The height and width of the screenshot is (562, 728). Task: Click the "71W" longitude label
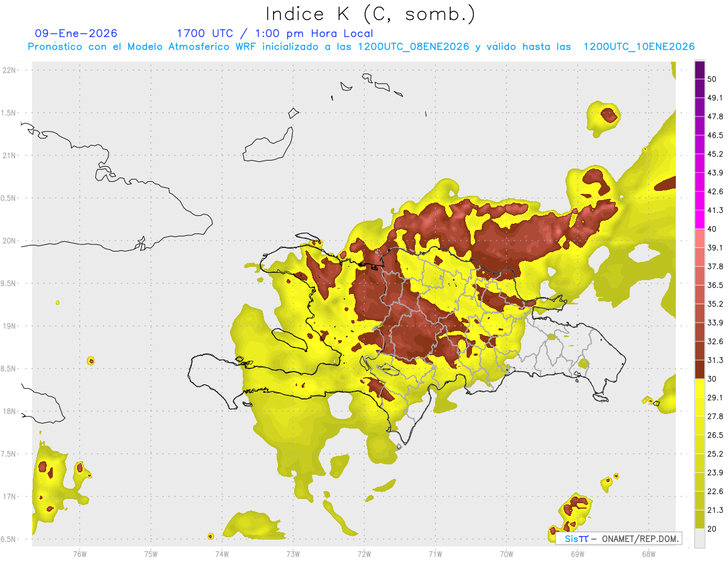tap(435, 554)
